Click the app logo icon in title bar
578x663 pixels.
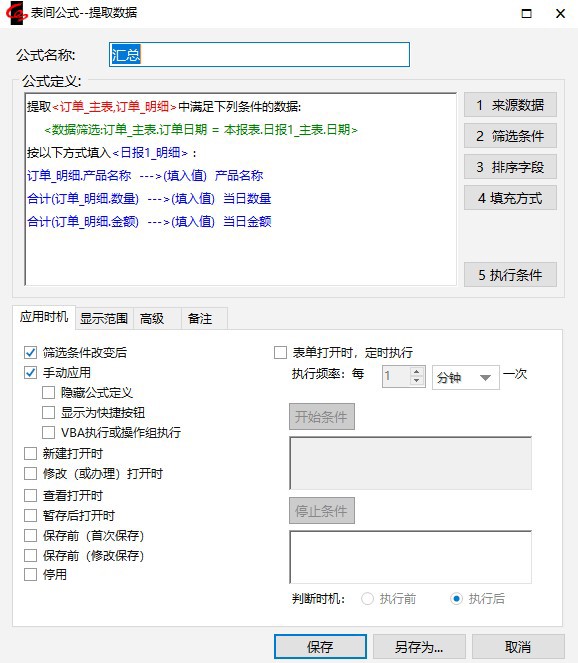coord(15,13)
